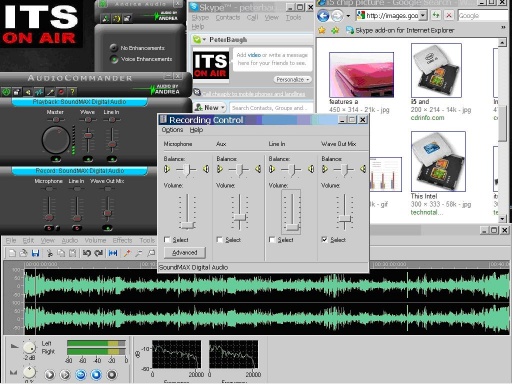This screenshot has width=512, height=384.
Task: Click the question mark help icon in AudioCommander
Action: [x=72, y=91]
